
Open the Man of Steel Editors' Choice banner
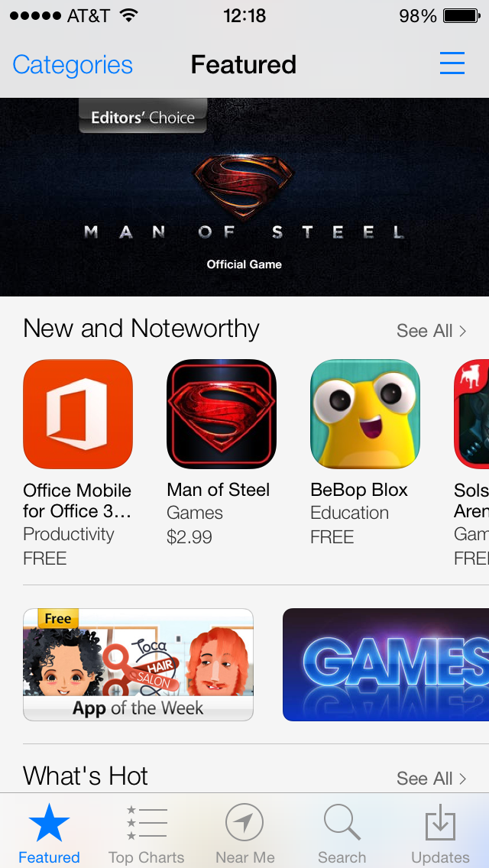pos(244,197)
